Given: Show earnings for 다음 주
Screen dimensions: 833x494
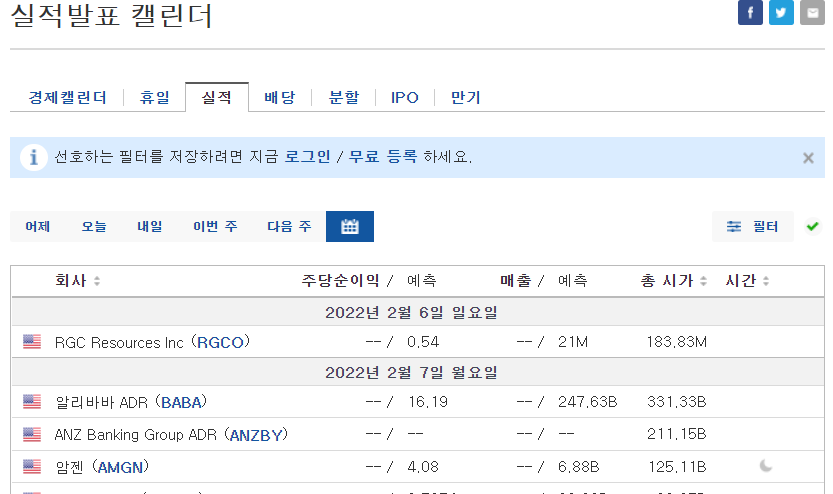Looking at the screenshot, I should (289, 226).
